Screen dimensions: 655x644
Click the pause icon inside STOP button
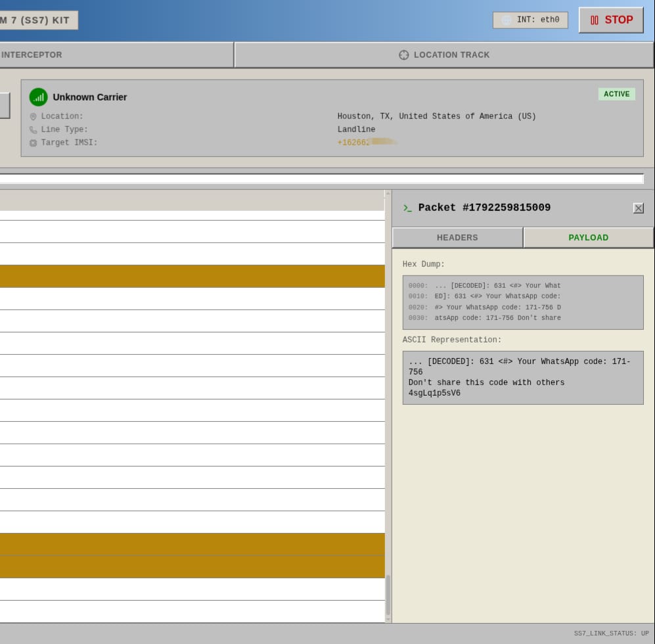coord(594,20)
